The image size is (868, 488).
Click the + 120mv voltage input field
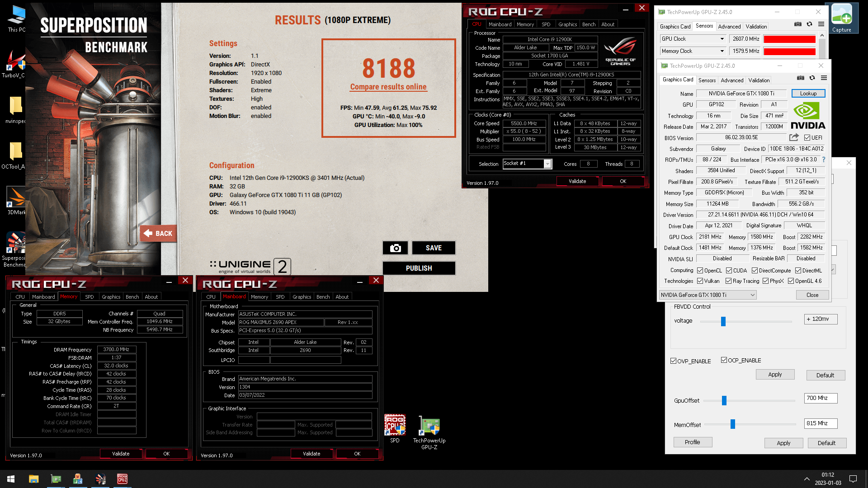[821, 319]
